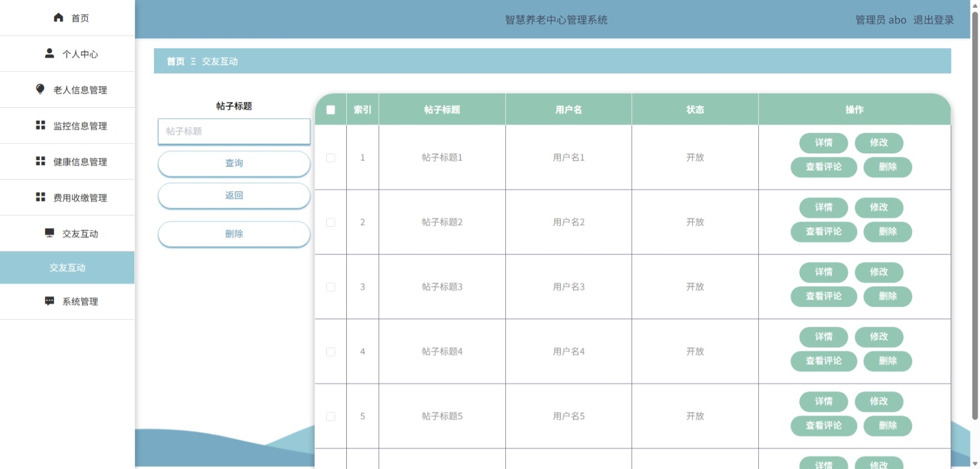Click 查看评论 for 帖子标题2
The height and width of the screenshot is (469, 980).
coord(824,231)
